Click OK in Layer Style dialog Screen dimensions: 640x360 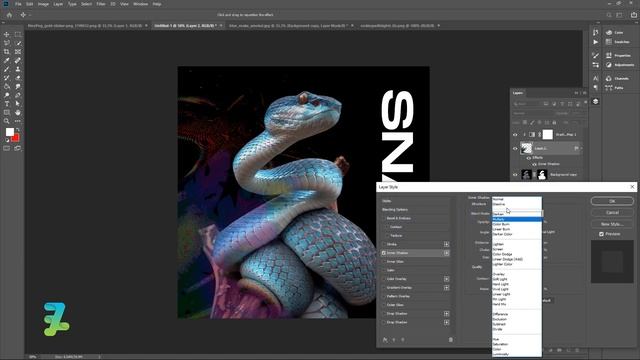(612, 201)
